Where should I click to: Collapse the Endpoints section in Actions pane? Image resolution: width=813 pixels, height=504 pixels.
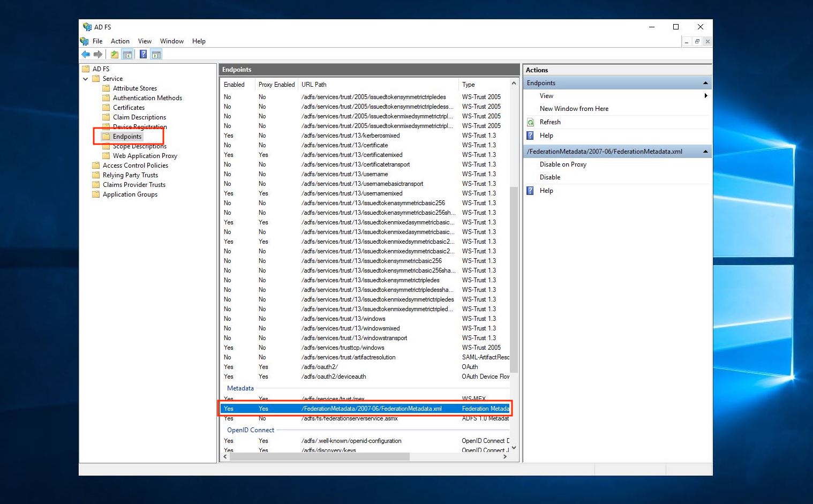pyautogui.click(x=705, y=82)
